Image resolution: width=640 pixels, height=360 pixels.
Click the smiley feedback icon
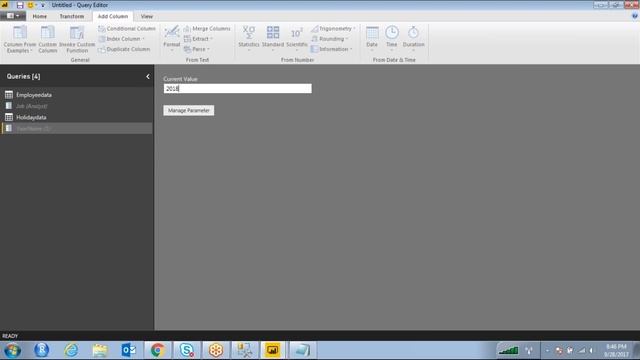(30, 5)
